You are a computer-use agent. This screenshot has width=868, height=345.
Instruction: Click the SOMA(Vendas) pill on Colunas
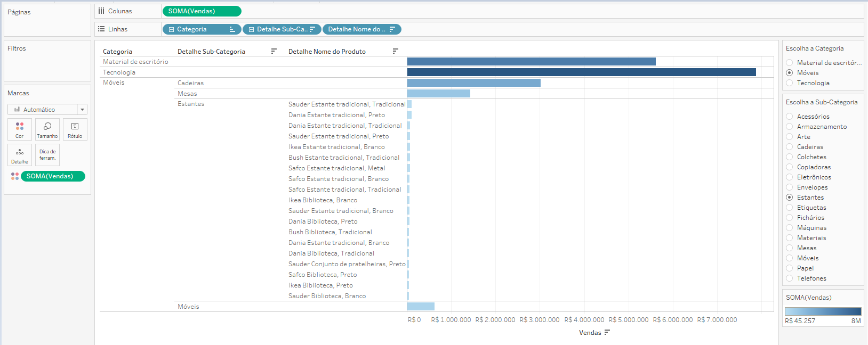point(202,11)
